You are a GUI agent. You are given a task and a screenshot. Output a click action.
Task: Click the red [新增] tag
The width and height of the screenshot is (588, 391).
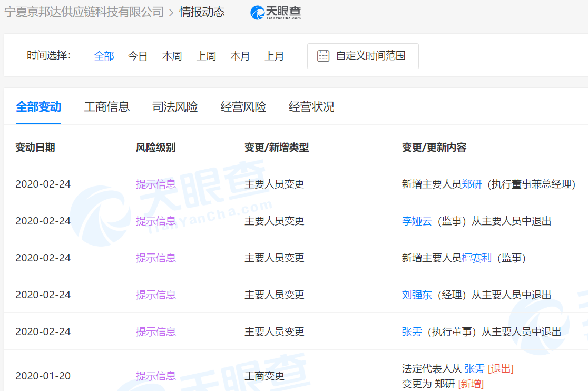471,384
